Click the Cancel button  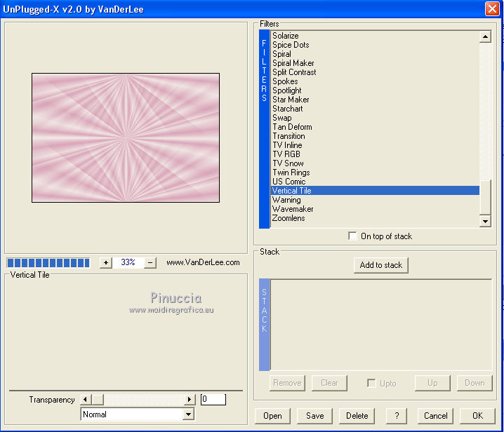pyautogui.click(x=435, y=416)
